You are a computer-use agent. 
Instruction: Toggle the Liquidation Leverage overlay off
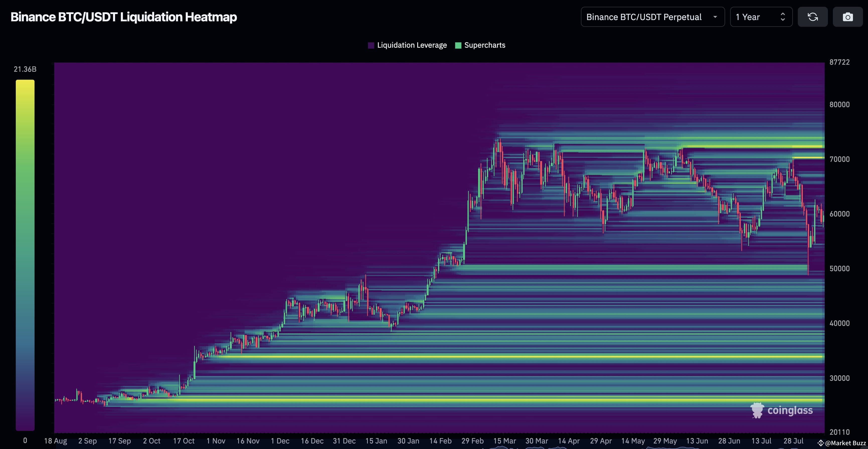pos(412,45)
